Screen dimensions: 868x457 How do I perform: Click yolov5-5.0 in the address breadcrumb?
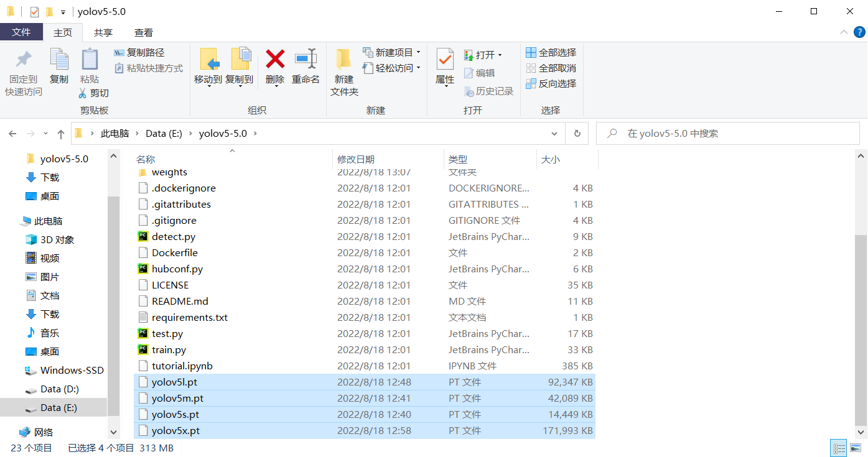223,133
